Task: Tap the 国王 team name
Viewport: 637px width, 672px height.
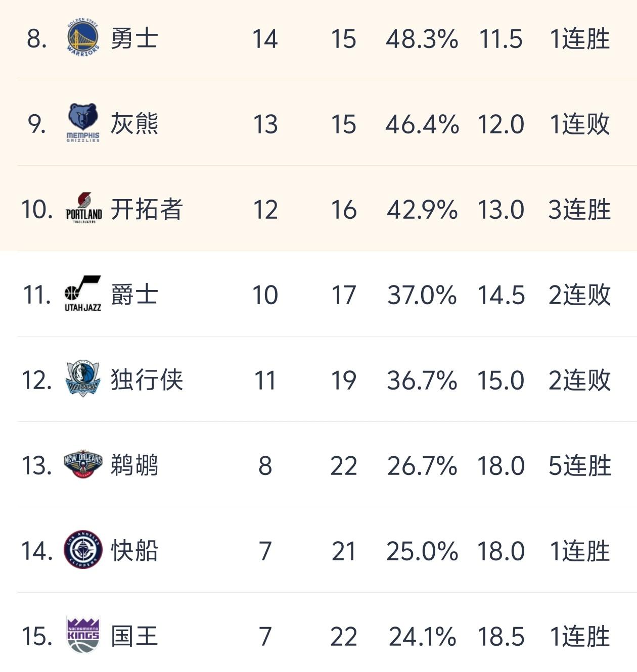Action: pos(134,636)
